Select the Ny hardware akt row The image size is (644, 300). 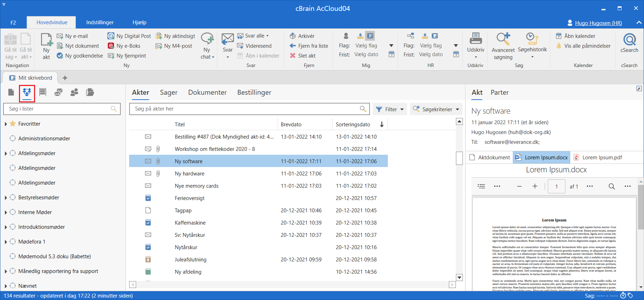258,173
